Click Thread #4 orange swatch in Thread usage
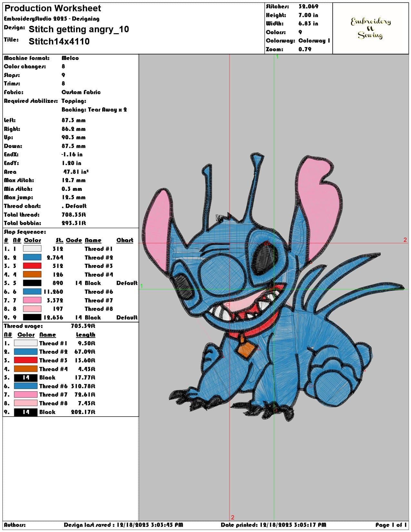Viewport: 411px width, 532px height. [x=26, y=369]
